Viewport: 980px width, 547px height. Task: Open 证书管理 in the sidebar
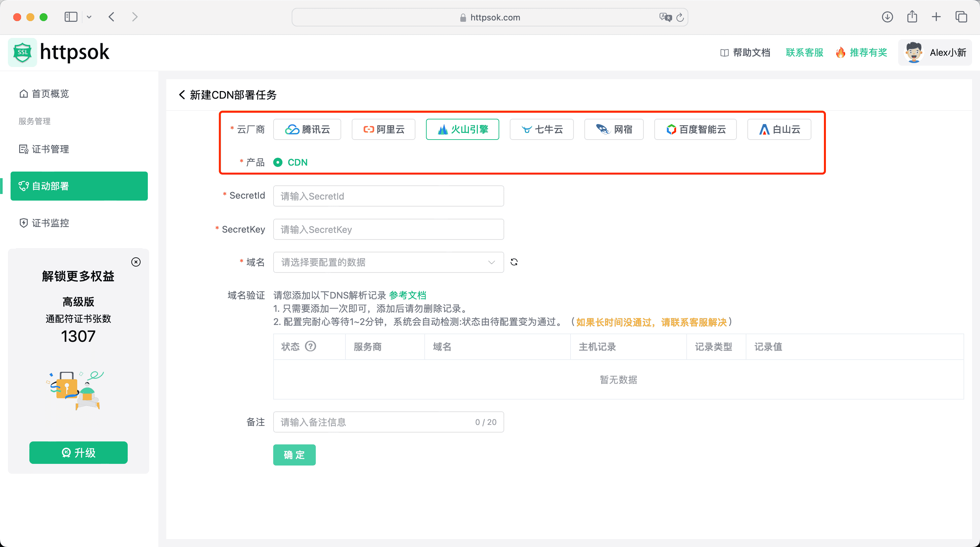point(50,149)
